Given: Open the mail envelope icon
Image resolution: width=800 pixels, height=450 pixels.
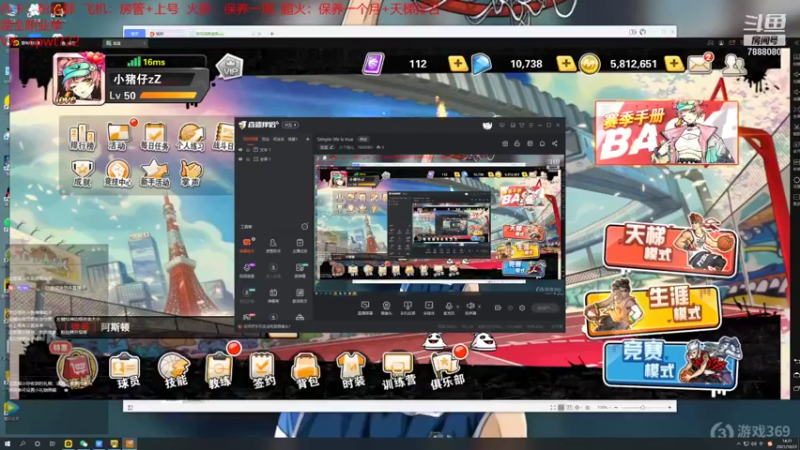Looking at the screenshot, I should [699, 64].
